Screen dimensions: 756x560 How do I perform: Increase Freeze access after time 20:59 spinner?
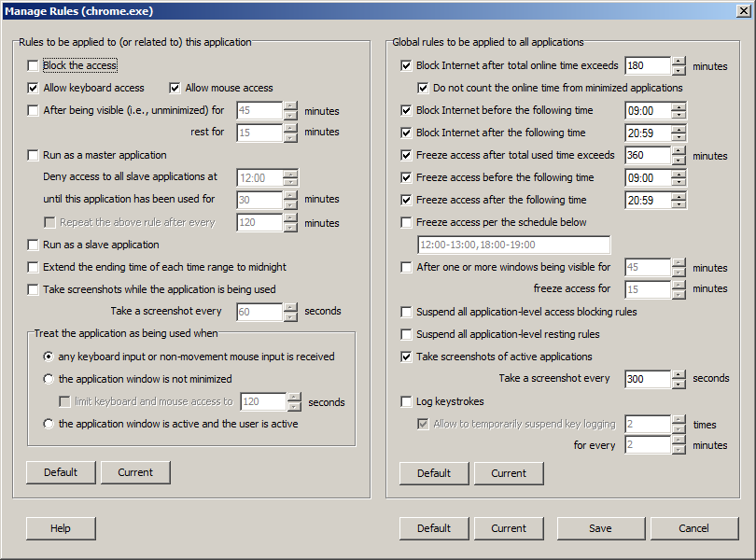pyautogui.click(x=679, y=196)
